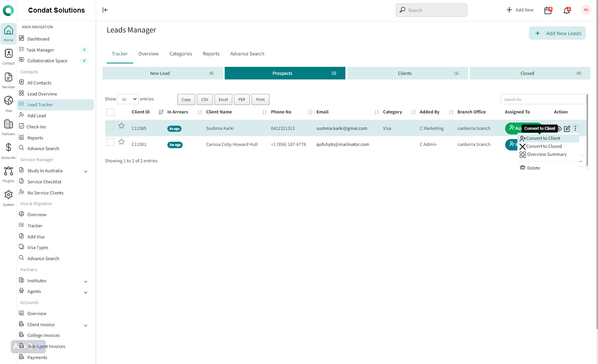Open the New Lead stage tab
The image size is (598, 364).
[x=163, y=73]
